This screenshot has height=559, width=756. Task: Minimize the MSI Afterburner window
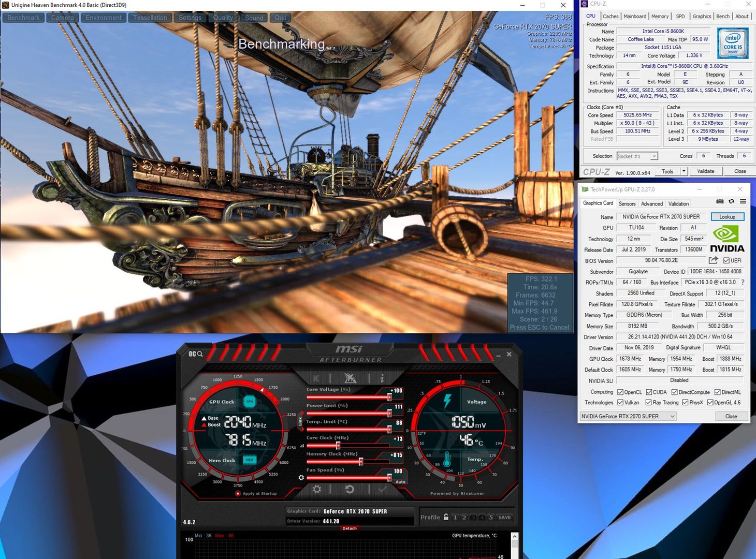coord(498,355)
